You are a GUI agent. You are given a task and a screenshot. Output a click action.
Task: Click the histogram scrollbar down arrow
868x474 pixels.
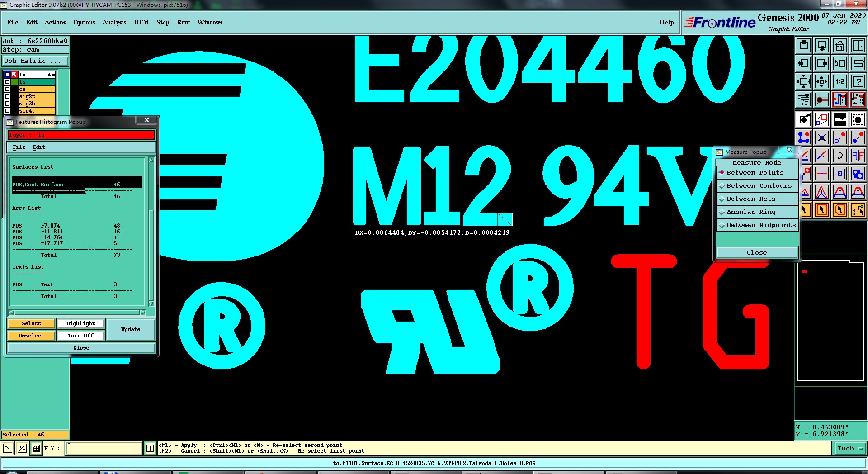coord(151,303)
